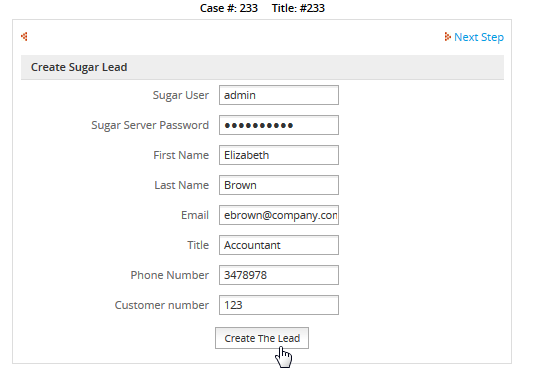Select the Sugar Server Password field
This screenshot has width=537, height=373.
tap(279, 125)
